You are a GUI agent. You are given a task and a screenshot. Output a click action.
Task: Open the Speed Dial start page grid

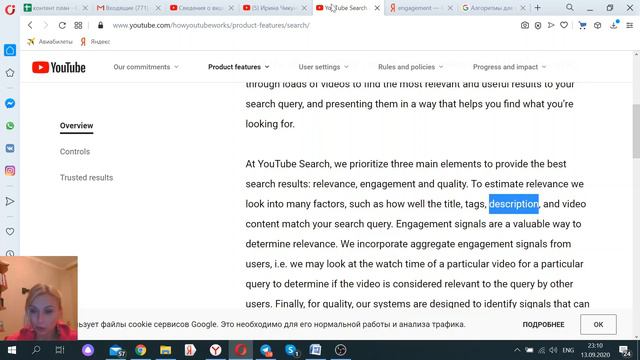tap(78, 25)
